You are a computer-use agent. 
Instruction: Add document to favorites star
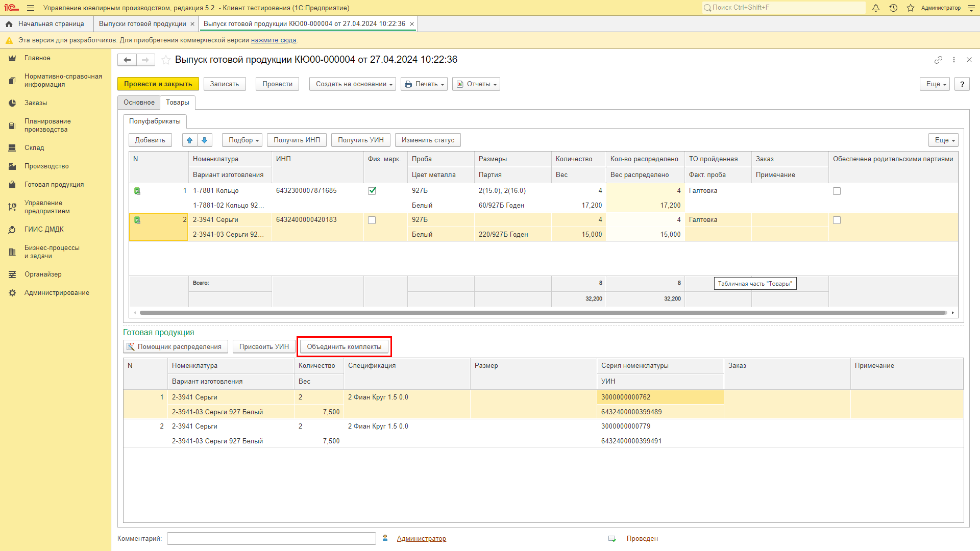point(166,60)
